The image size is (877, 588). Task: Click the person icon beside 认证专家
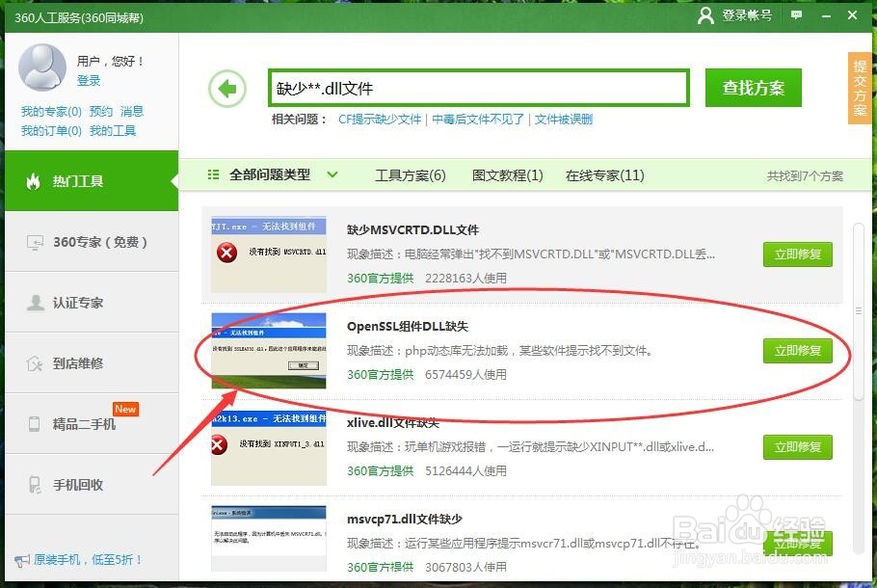pos(36,303)
